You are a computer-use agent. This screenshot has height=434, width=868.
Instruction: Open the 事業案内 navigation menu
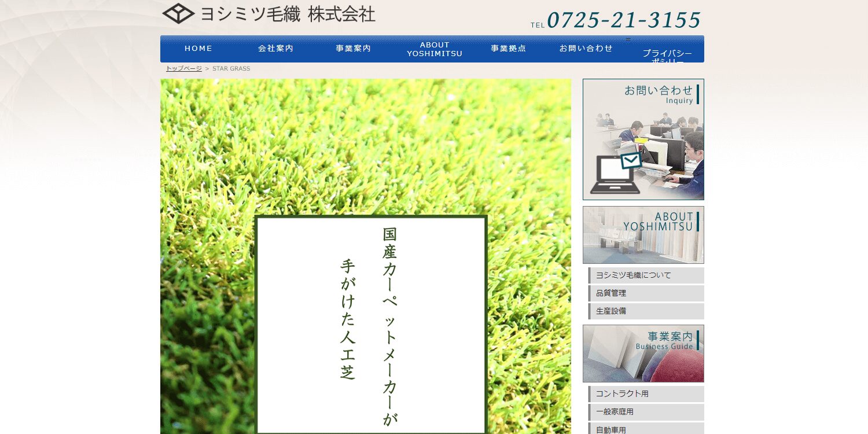pos(352,48)
